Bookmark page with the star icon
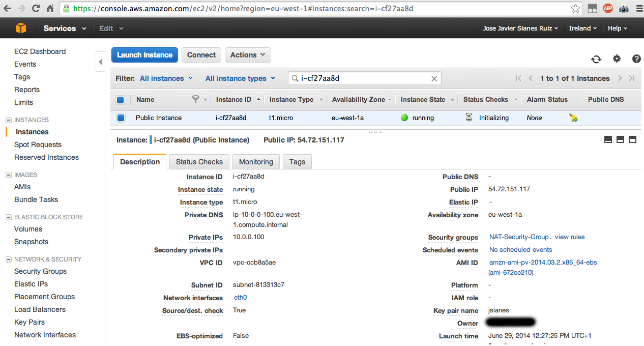The height and width of the screenshot is (346, 644). [x=575, y=8]
